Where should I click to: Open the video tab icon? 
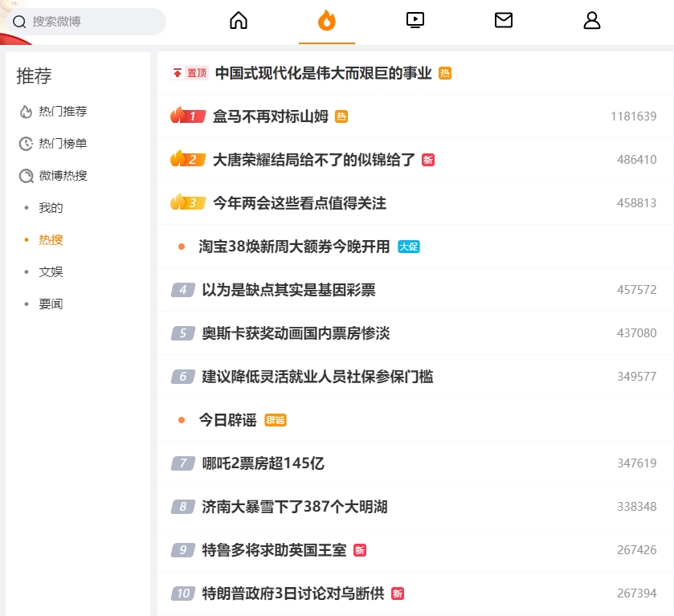[415, 20]
